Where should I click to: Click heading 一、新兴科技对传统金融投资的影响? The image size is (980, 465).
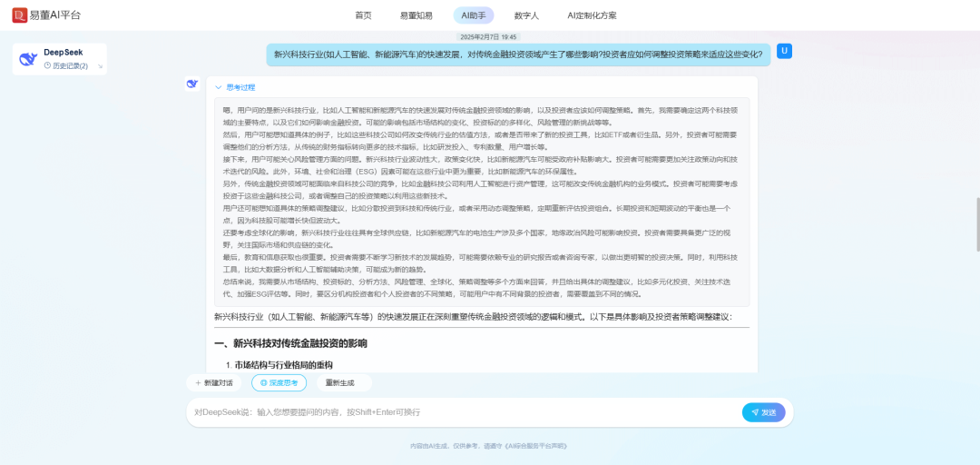pyautogui.click(x=290, y=343)
